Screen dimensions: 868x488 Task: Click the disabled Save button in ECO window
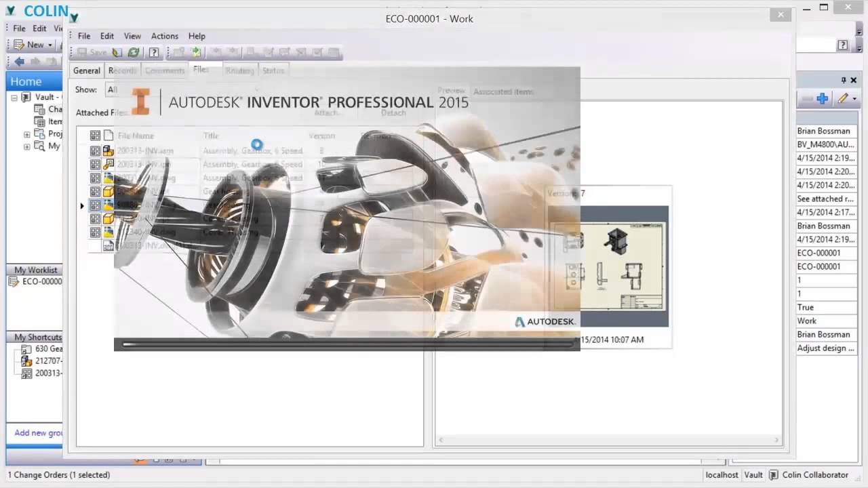point(92,52)
